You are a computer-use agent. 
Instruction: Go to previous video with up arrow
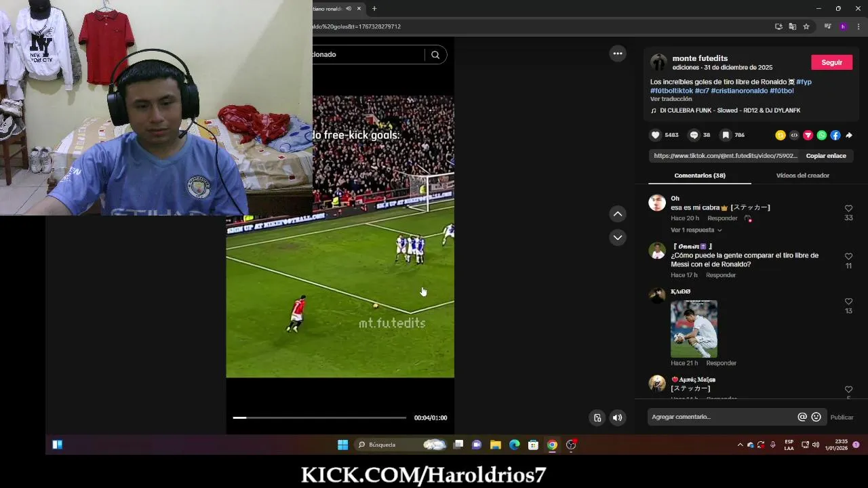click(618, 214)
